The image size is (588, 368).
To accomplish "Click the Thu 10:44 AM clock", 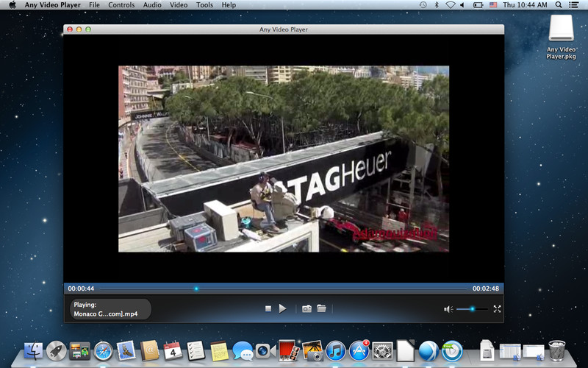I will click(525, 5).
